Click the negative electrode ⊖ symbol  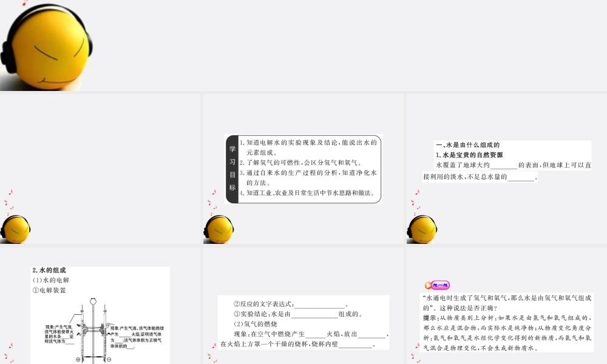[x=109, y=360]
